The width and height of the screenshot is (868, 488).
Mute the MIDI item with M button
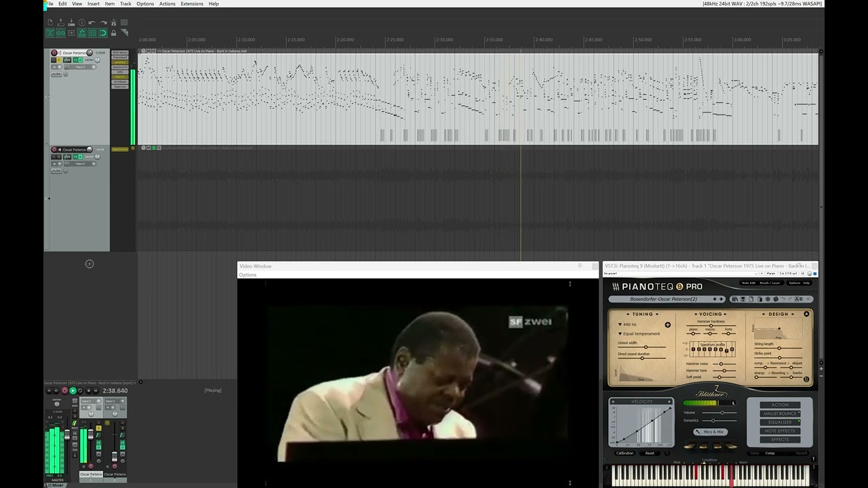coord(148,51)
